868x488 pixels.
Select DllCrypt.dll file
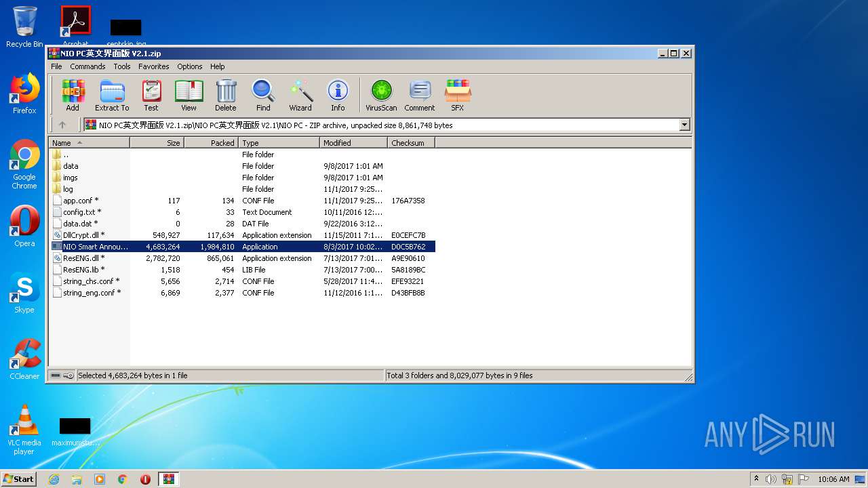coord(242,235)
